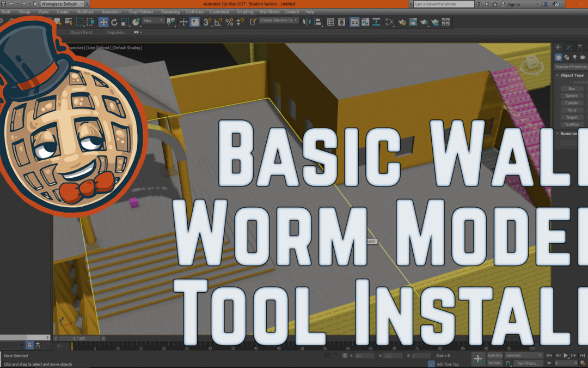Open the Create Selection Set dropdown
This screenshot has width=588, height=368.
[x=279, y=20]
